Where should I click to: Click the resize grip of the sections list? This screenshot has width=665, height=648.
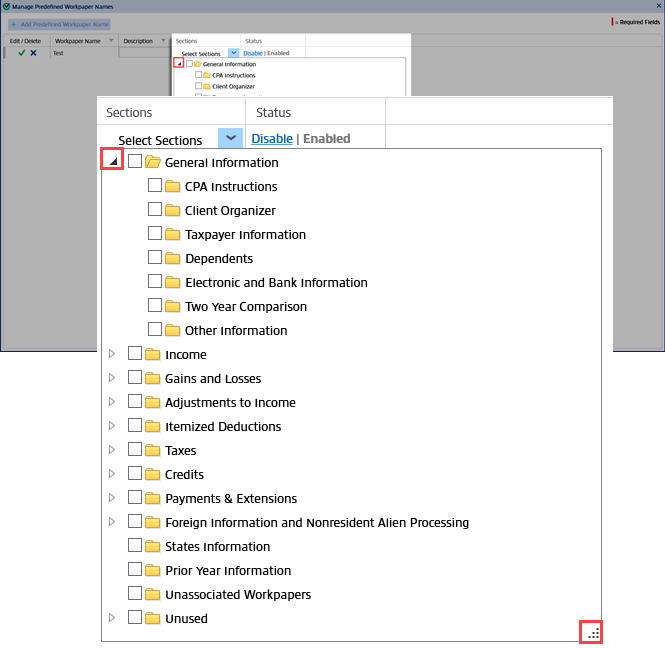coord(593,632)
